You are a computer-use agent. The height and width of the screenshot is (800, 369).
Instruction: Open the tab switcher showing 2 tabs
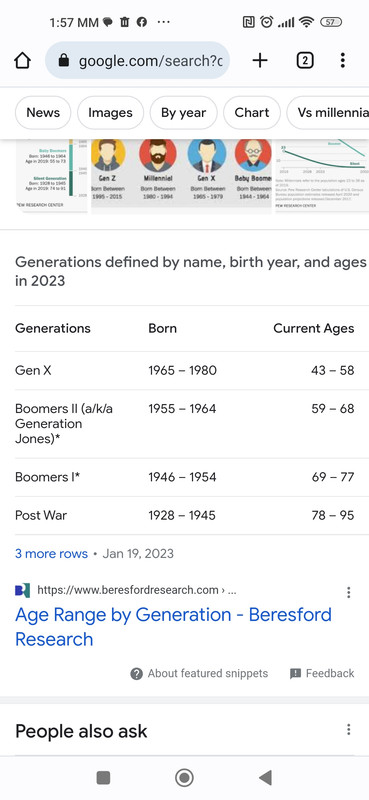[305, 61]
